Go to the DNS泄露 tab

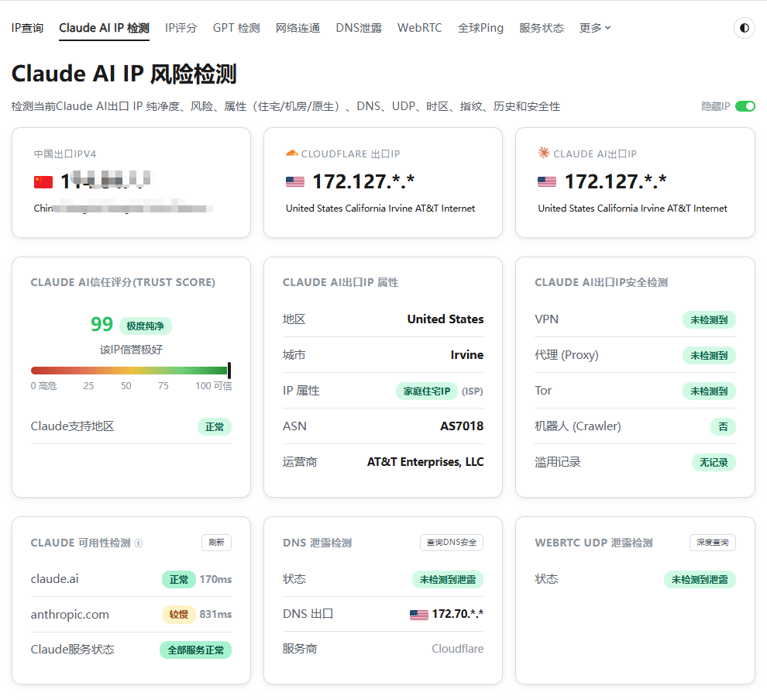(359, 28)
